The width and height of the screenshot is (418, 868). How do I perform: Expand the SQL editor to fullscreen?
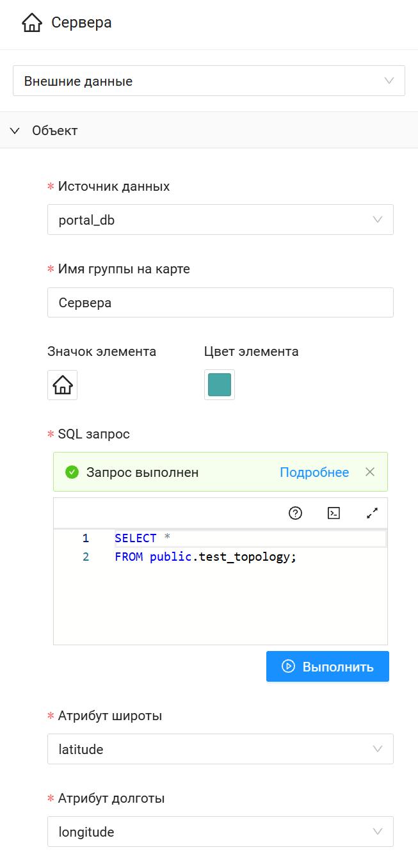pos(373,513)
